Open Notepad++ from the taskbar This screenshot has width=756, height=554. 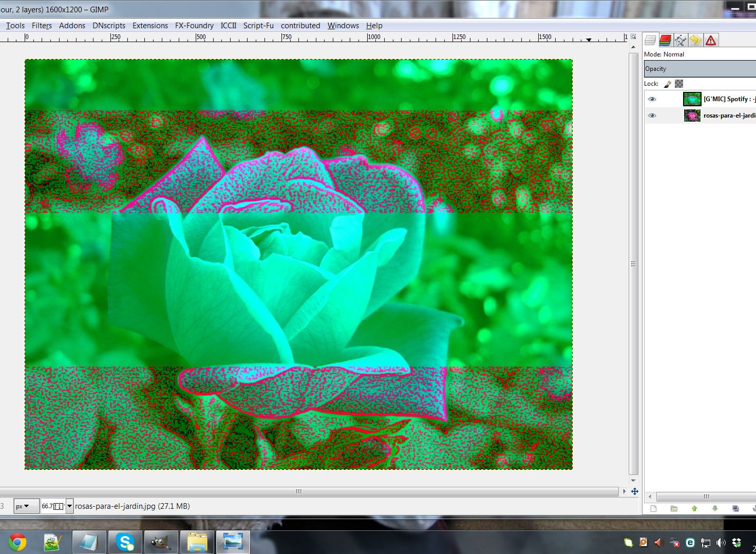[53, 542]
